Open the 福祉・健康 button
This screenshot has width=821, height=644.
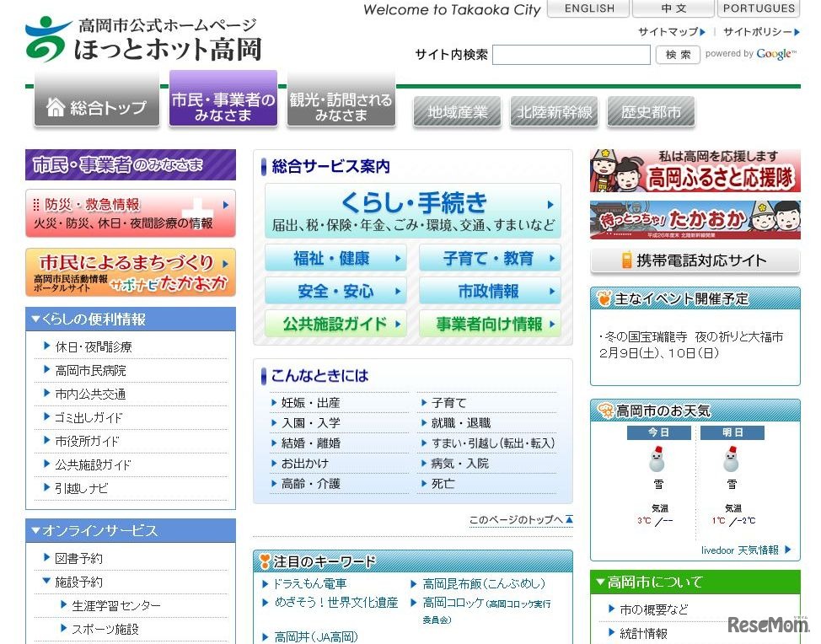click(x=335, y=258)
